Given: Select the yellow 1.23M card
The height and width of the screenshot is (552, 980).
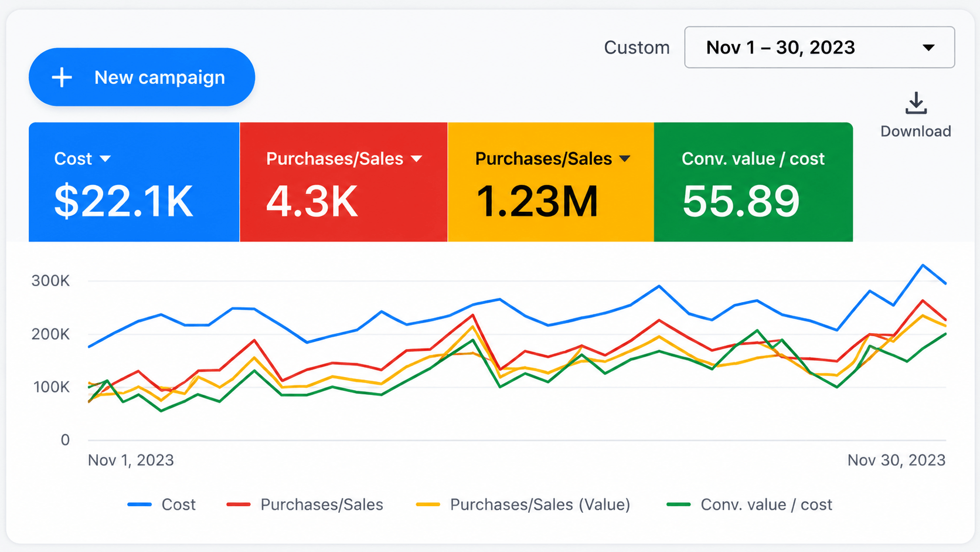Looking at the screenshot, I should (551, 182).
